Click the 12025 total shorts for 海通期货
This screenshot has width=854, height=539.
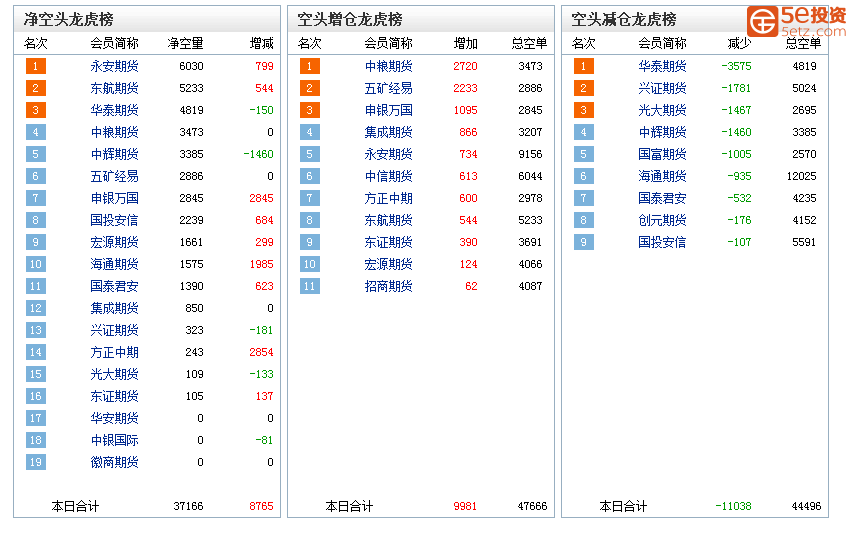coord(801,176)
